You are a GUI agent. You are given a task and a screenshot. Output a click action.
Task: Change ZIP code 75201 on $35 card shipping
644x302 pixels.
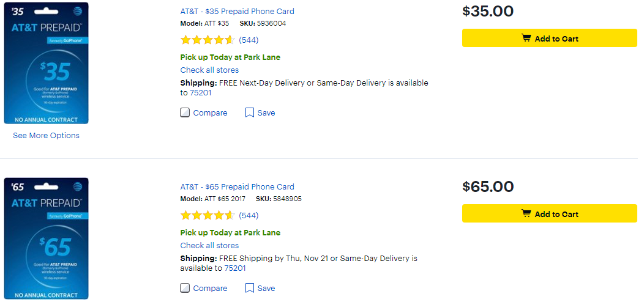coord(200,93)
